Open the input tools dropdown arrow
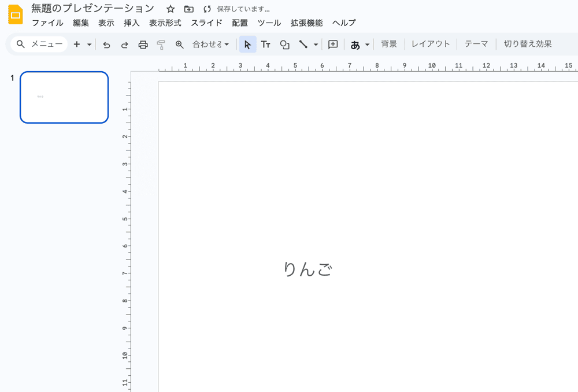Screen dimensions: 578x392 pos(367,45)
